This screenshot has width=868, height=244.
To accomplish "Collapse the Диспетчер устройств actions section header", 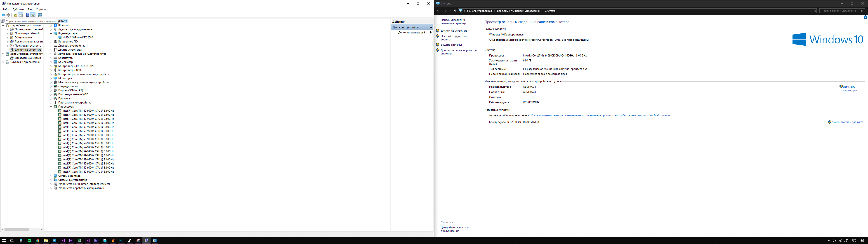I will 431,27.
